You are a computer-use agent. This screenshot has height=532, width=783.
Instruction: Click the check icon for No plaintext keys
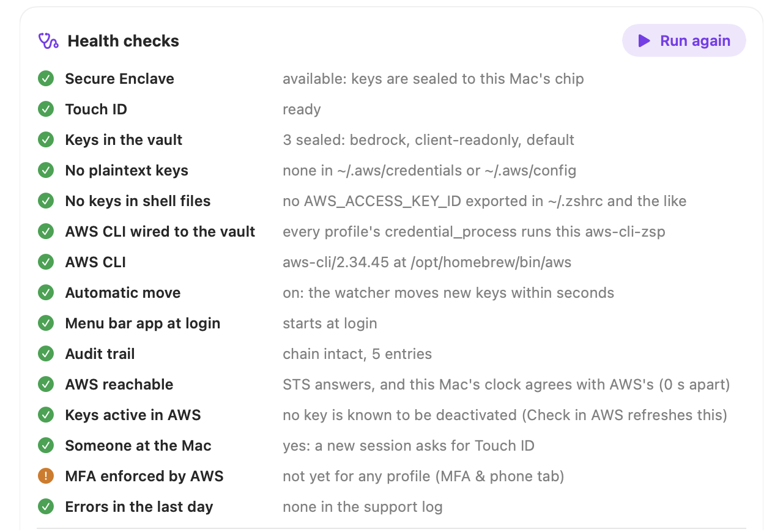click(x=46, y=170)
